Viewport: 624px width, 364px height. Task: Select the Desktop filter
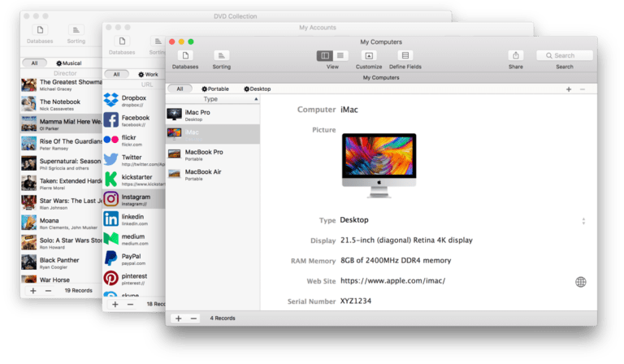(257, 89)
